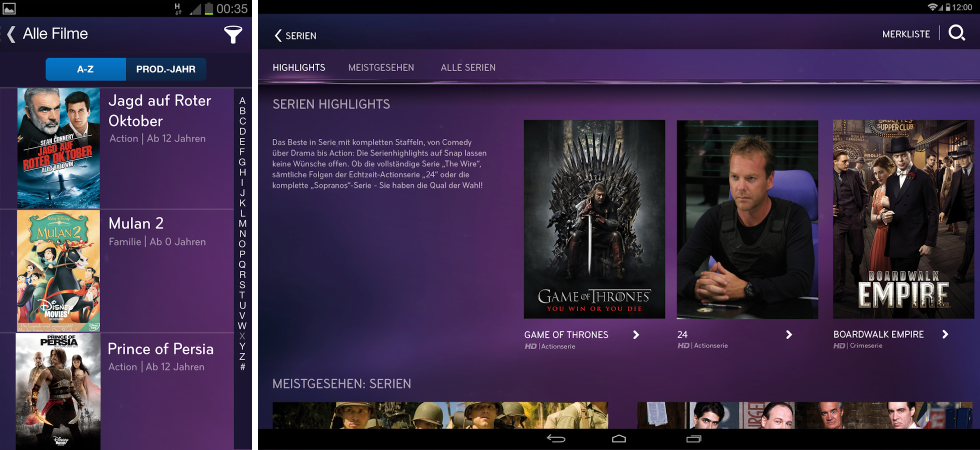Expand Boardwalk Empire details arrow

[945, 334]
